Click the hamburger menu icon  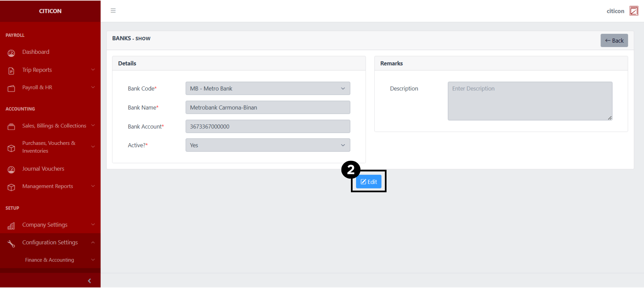(113, 11)
